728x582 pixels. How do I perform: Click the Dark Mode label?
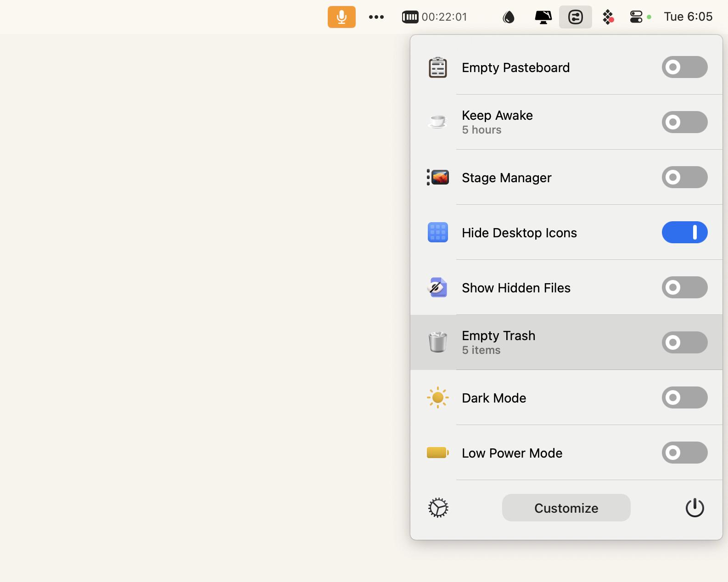pyautogui.click(x=494, y=398)
